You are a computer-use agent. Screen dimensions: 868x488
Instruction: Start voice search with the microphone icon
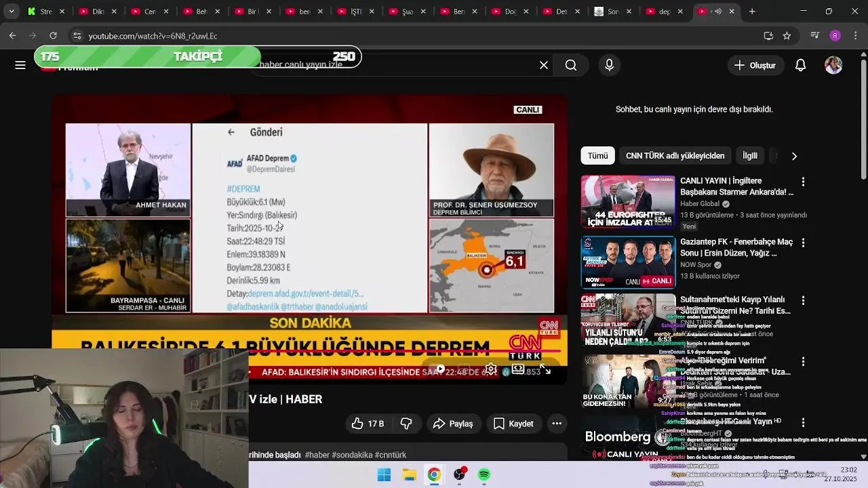609,65
